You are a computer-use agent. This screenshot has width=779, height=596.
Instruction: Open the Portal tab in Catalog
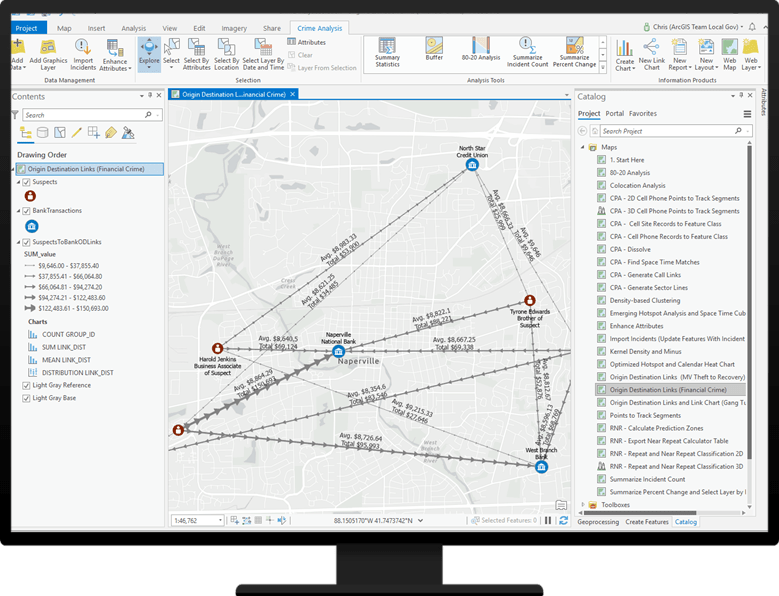coord(615,114)
